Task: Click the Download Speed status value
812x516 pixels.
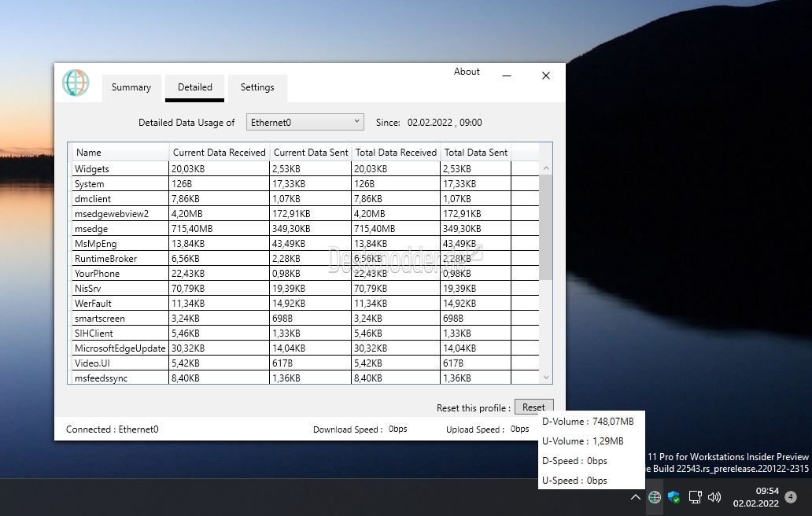Action: 397,429
